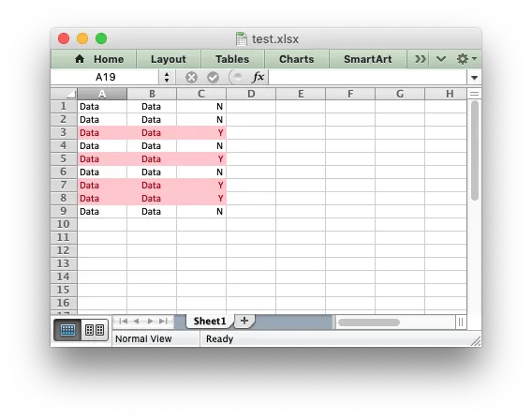Expand the formula bar dropdown arrow
The height and width of the screenshot is (420, 532).
click(474, 78)
